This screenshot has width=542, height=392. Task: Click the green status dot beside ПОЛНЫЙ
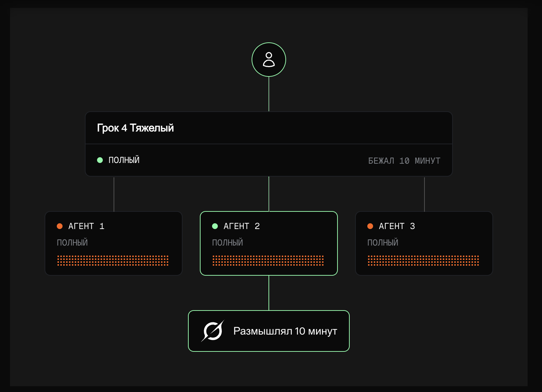[x=100, y=160]
